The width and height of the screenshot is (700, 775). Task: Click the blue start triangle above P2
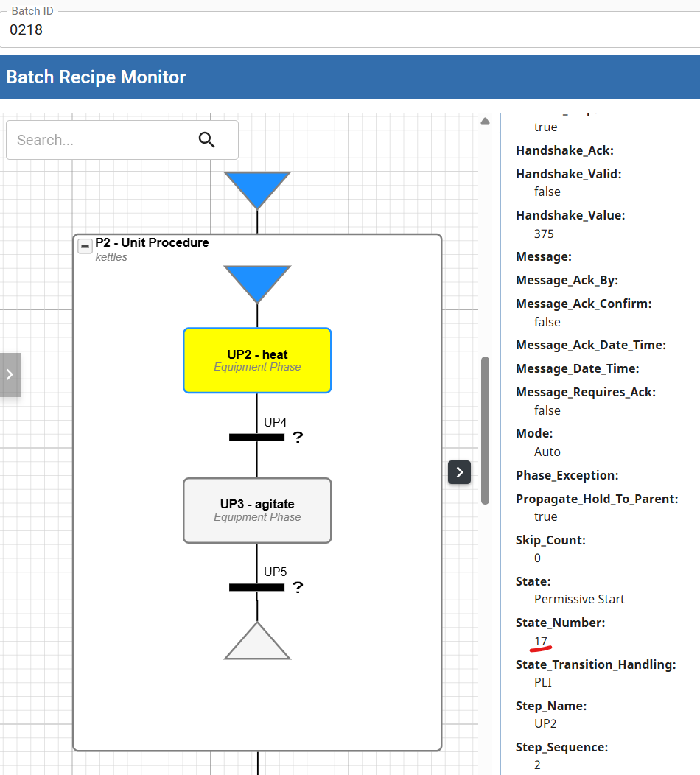257,187
